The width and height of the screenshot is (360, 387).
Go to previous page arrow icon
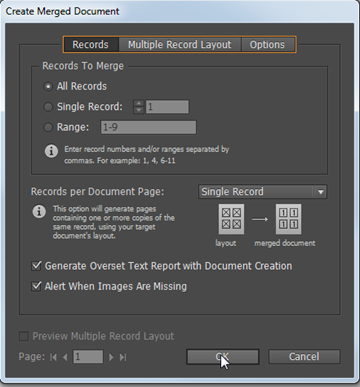click(x=65, y=357)
